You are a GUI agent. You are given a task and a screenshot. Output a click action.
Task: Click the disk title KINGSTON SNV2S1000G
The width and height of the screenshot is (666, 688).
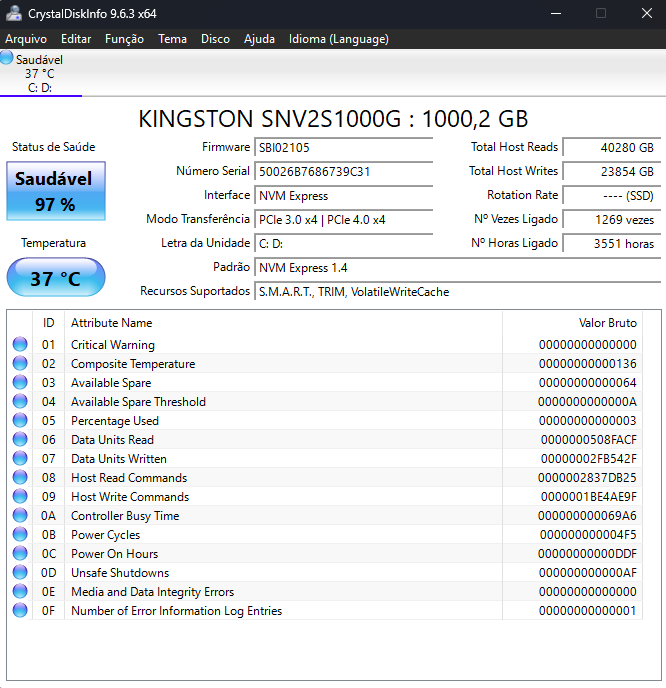coord(333,119)
